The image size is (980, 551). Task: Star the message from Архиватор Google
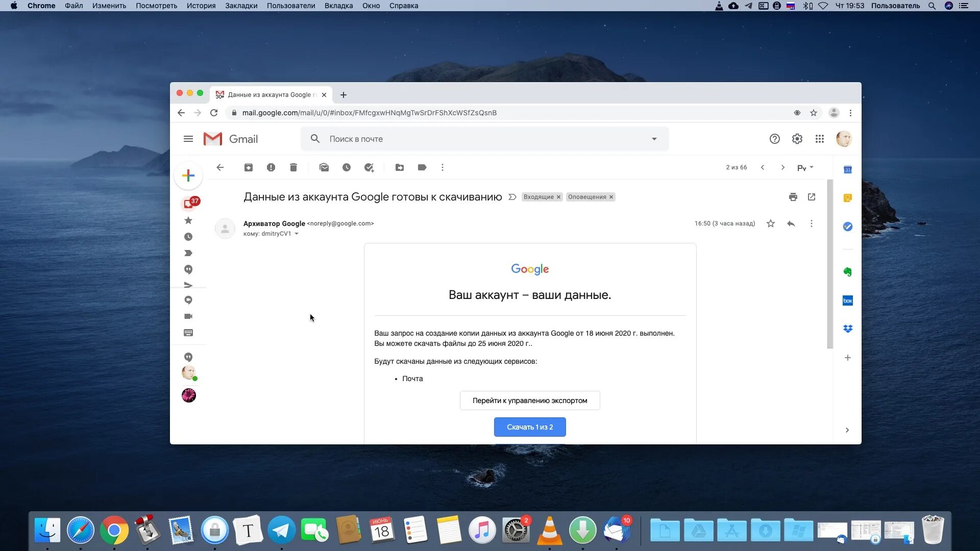click(x=771, y=223)
